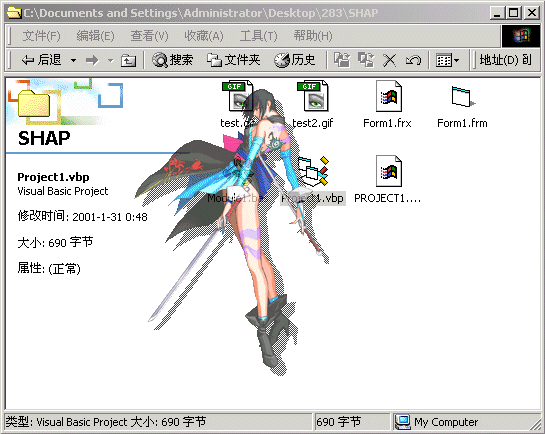
Task: Toggle the Folders (文件夹) pane
Action: 233,60
